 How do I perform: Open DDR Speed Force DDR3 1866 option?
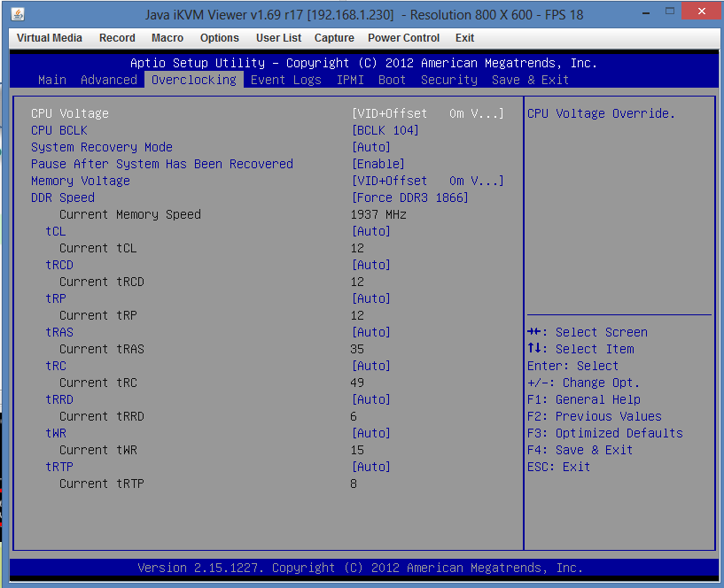click(x=410, y=197)
